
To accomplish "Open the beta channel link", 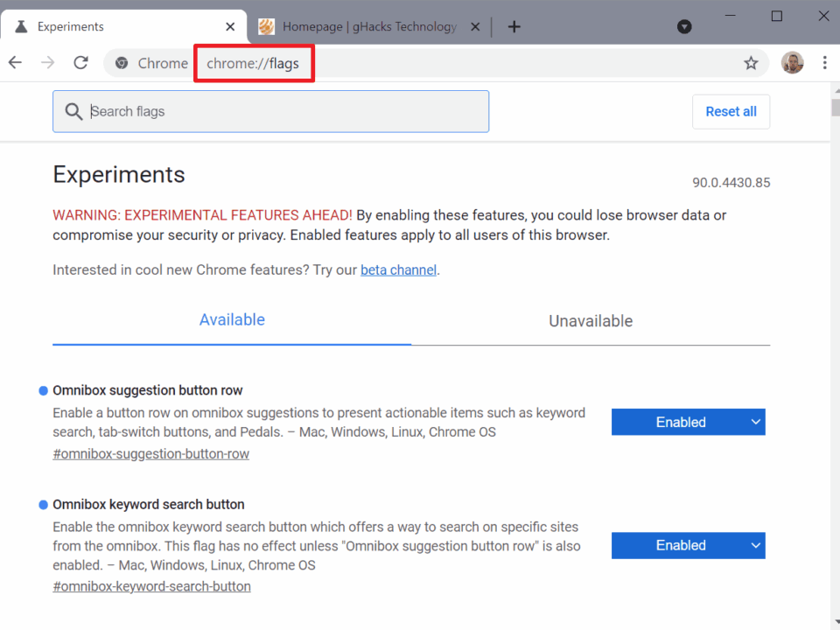I will pyautogui.click(x=398, y=270).
